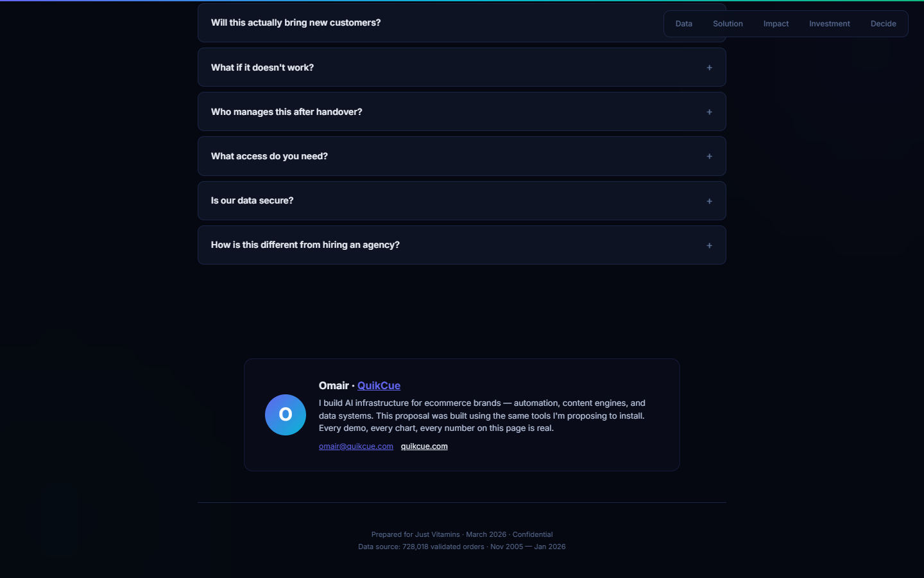The image size is (924, 578).
Task: Open the QuikCue link beside Omair's name
Action: pos(379,385)
